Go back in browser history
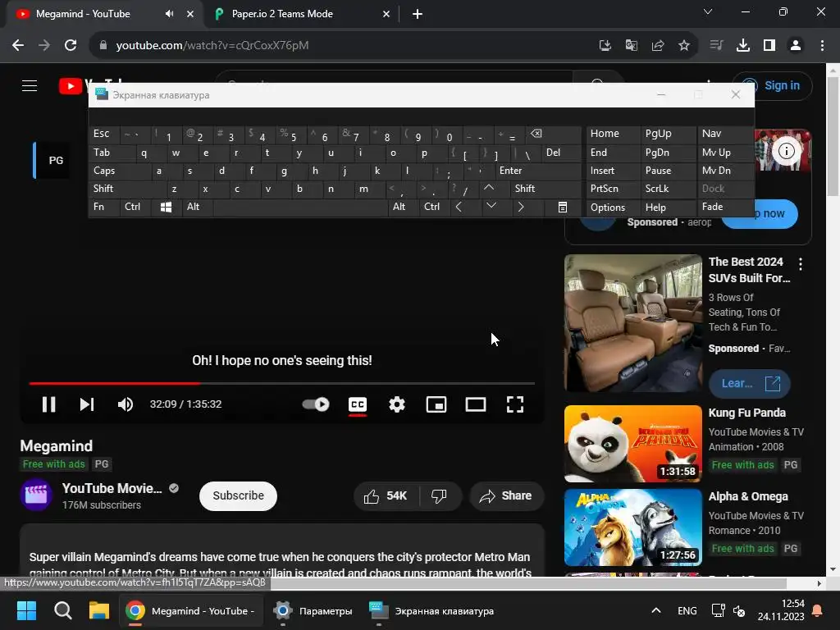 pyautogui.click(x=18, y=46)
